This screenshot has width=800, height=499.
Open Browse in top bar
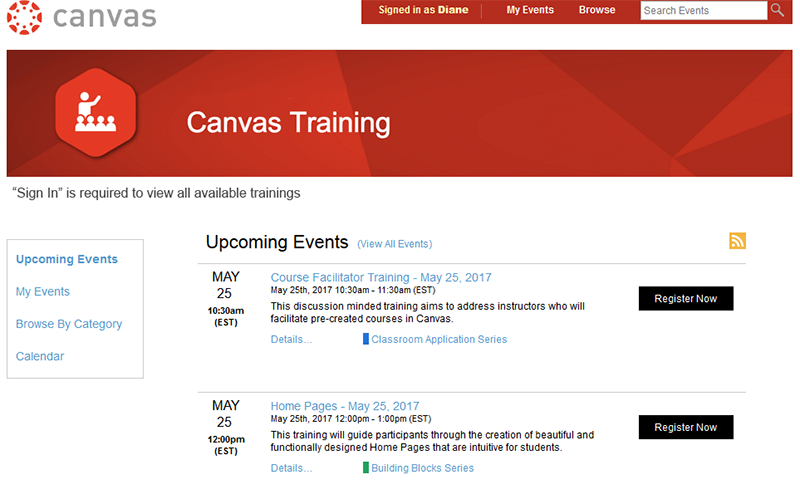(x=597, y=10)
